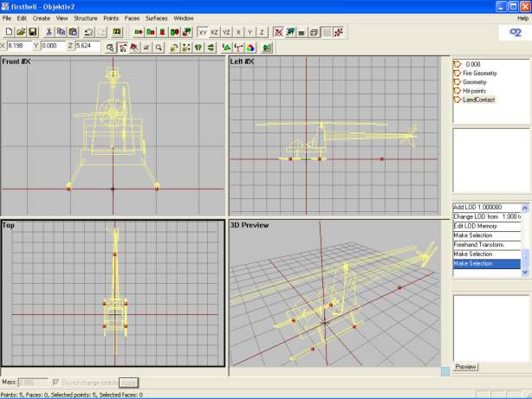532x399 pixels.
Task: Click the zoom magnifier icon in second toolbar
Action: pos(159,47)
